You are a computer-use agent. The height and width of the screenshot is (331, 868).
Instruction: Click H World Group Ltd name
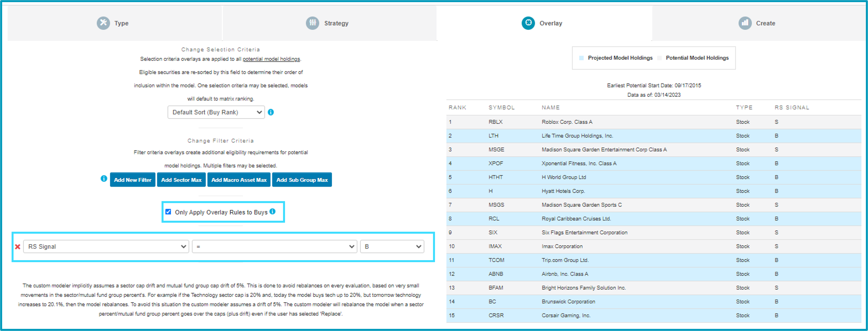[564, 177]
